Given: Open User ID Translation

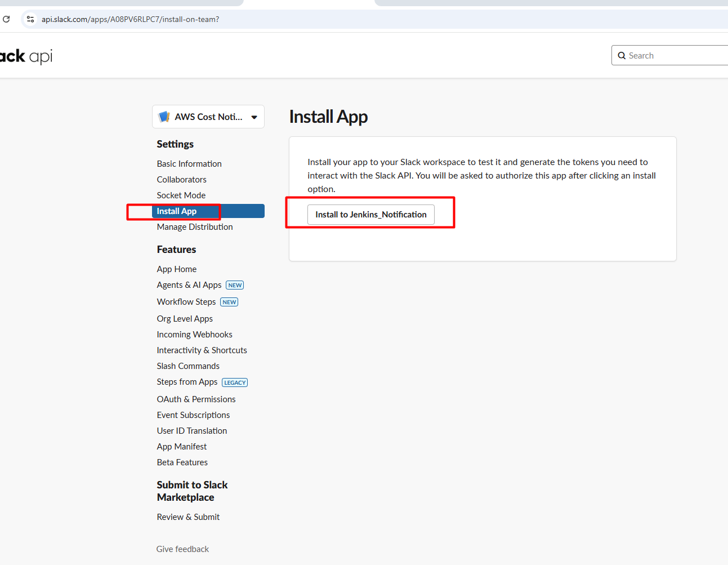Looking at the screenshot, I should click(x=192, y=431).
